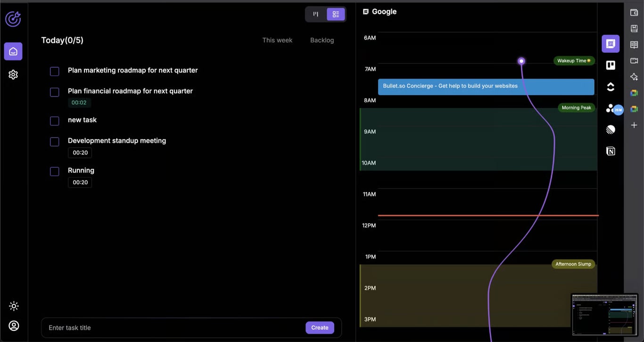This screenshot has height=342, width=644.
Task: Open the Google Calendar integration panel
Action: [611, 43]
